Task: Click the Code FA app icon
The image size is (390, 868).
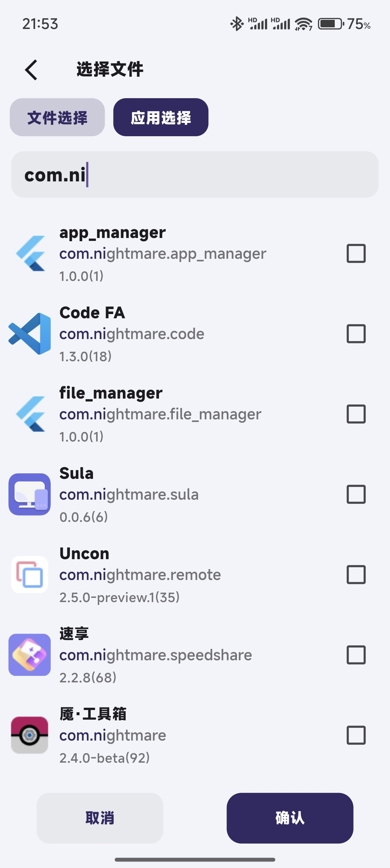Action: tap(30, 334)
